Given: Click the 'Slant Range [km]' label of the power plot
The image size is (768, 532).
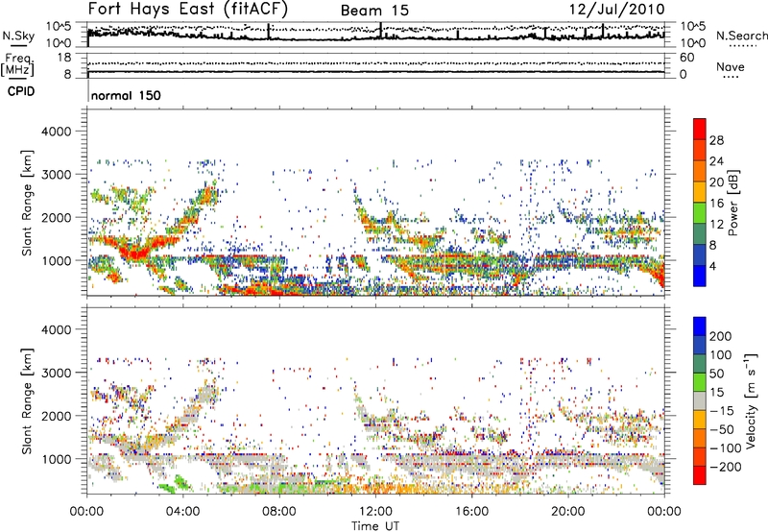Looking at the screenshot, I should pyautogui.click(x=27, y=203).
